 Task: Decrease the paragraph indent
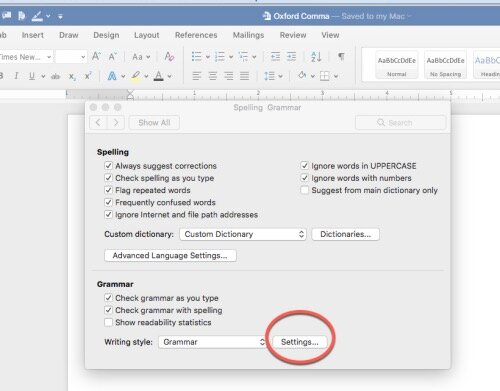pyautogui.click(x=275, y=57)
